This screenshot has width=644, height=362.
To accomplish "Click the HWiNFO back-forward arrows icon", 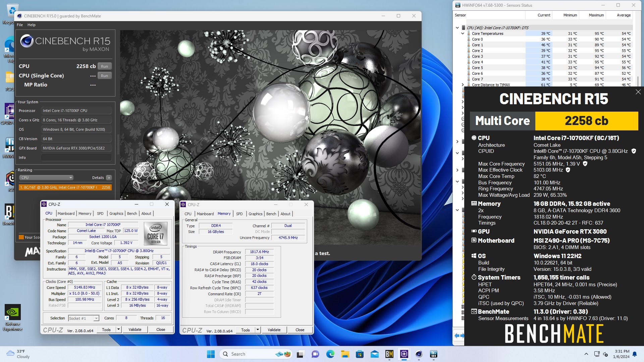I will pos(459,335).
